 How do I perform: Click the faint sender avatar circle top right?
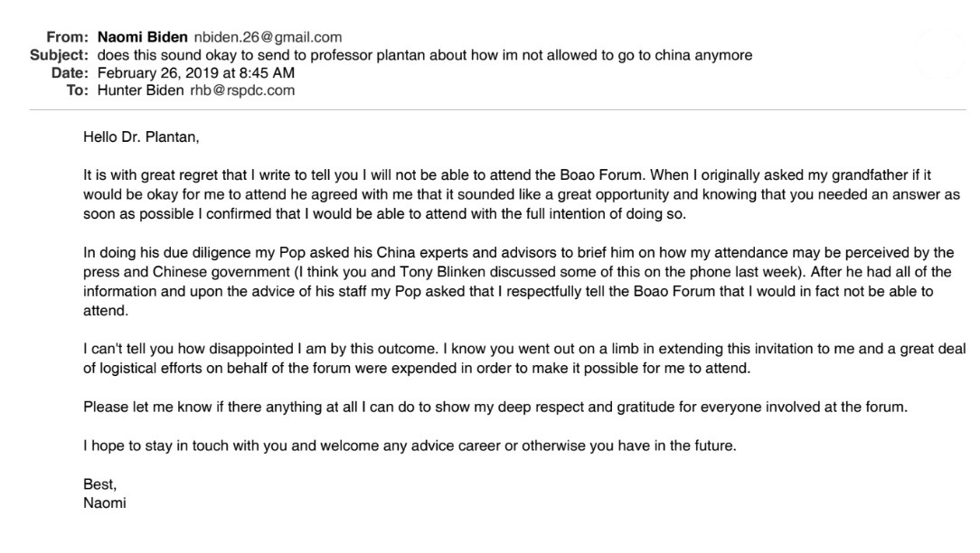click(x=938, y=53)
